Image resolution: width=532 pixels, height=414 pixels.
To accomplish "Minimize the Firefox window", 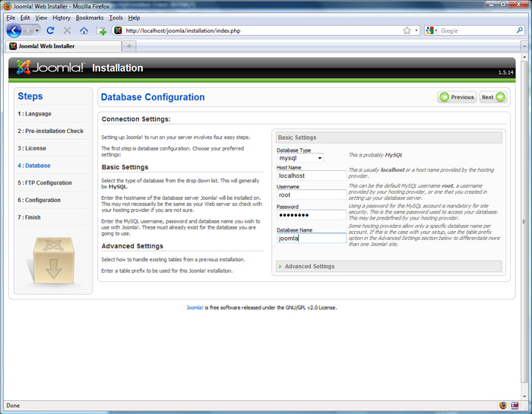I will [x=491, y=5].
